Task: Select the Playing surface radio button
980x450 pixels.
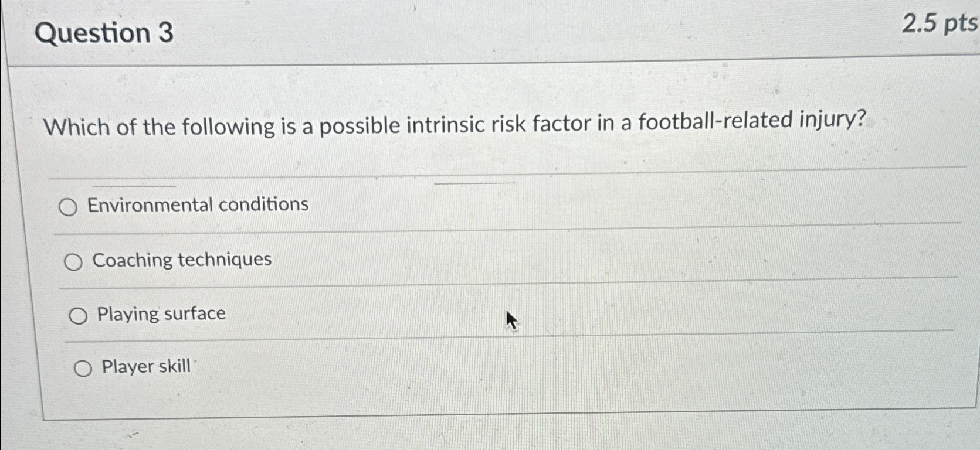Action: (77, 316)
